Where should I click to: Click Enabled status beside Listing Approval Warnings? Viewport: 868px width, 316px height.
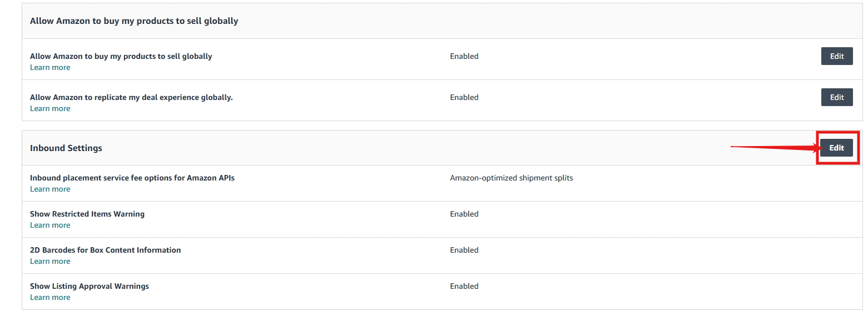[x=464, y=286]
